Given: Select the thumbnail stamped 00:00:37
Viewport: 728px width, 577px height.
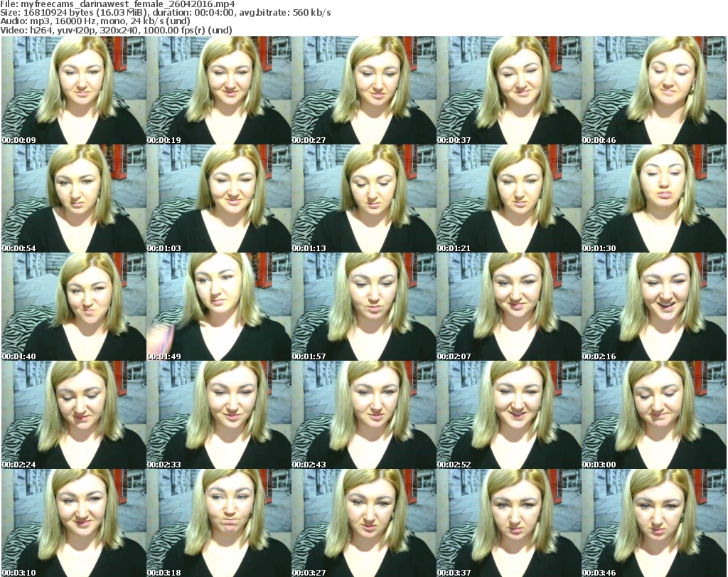Looking at the screenshot, I should point(508,90).
